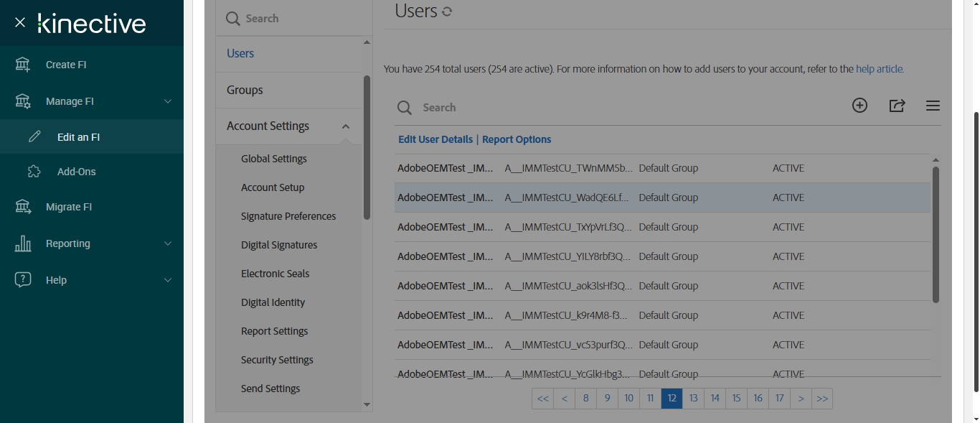Click the Migrate FI icon

pos(23,207)
